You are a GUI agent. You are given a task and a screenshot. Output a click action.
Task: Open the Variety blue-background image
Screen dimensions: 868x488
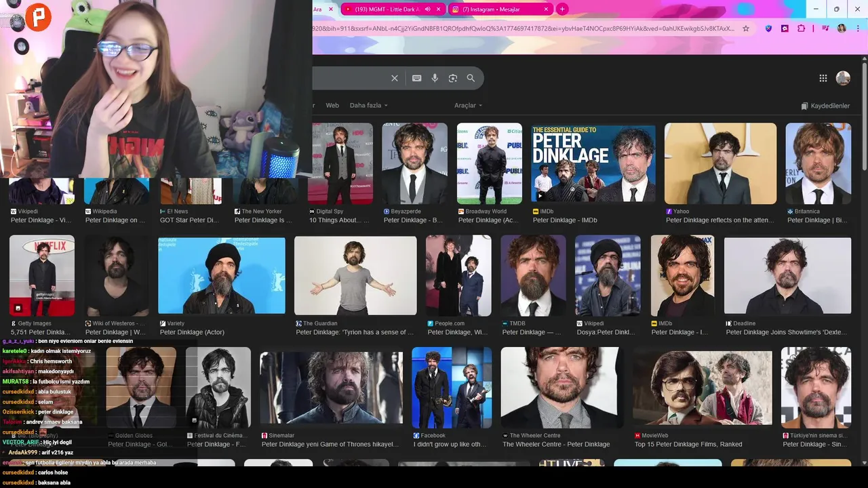pos(222,275)
